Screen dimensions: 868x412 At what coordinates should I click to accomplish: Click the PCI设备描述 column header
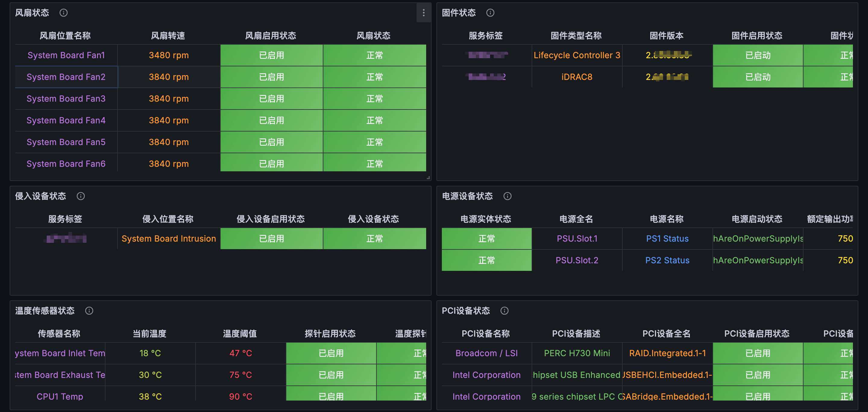point(576,334)
